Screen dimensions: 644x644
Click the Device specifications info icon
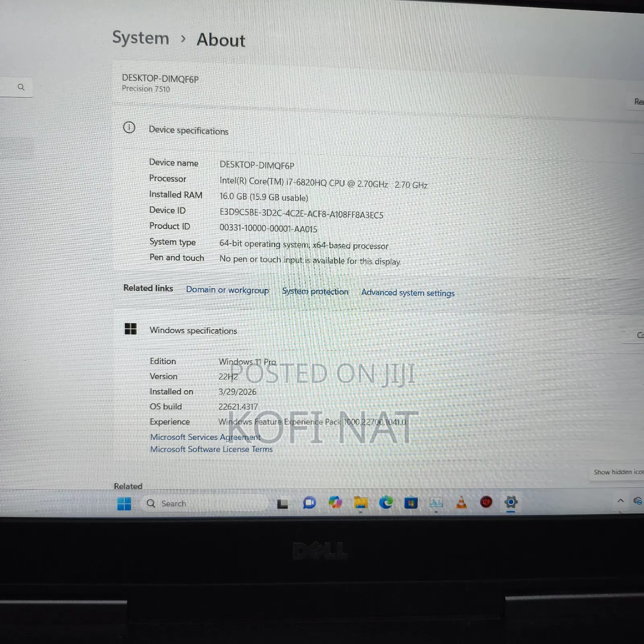[x=129, y=128]
